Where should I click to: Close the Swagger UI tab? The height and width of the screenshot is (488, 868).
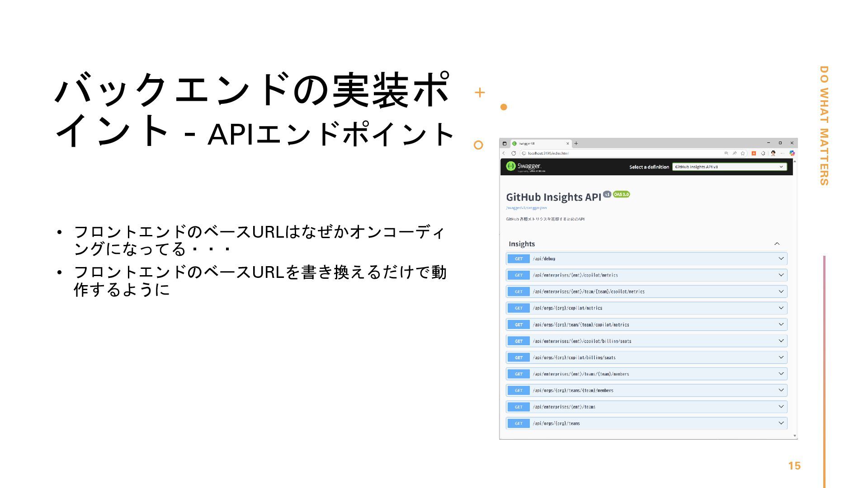[568, 143]
